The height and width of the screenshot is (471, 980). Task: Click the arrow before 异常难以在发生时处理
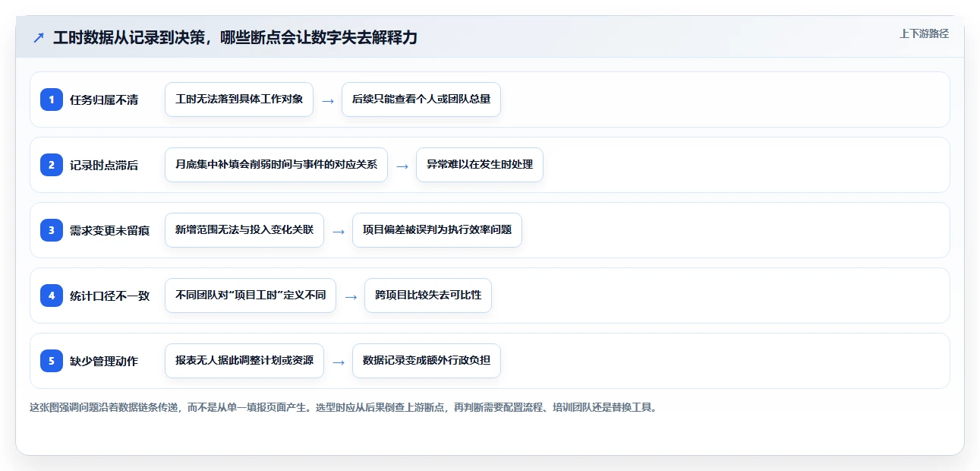click(x=402, y=166)
